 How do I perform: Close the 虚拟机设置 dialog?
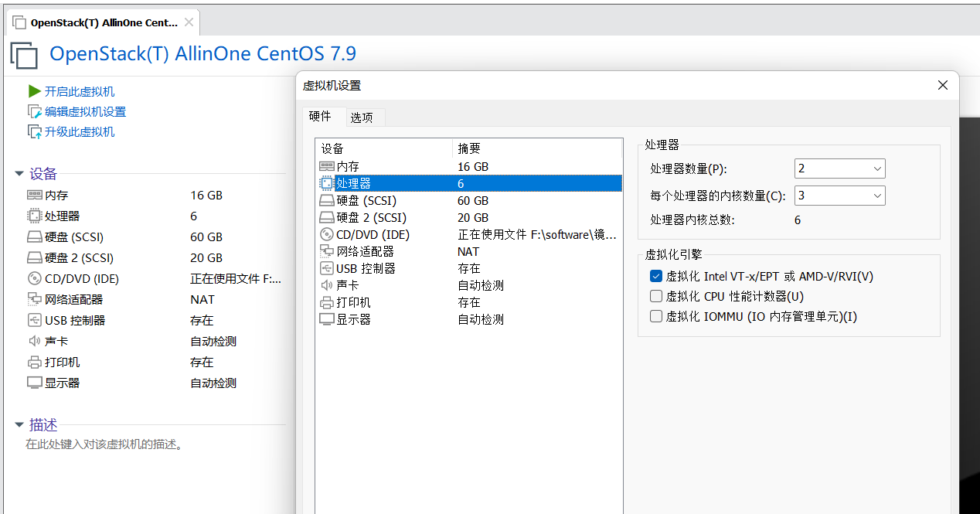[x=943, y=85]
